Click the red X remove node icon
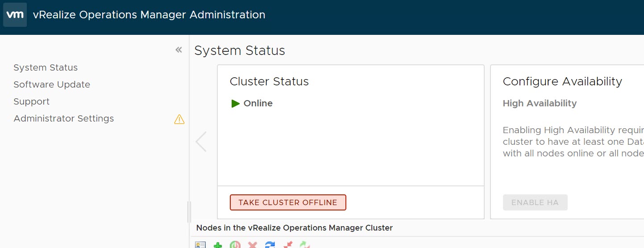644x248 pixels. [x=253, y=245]
